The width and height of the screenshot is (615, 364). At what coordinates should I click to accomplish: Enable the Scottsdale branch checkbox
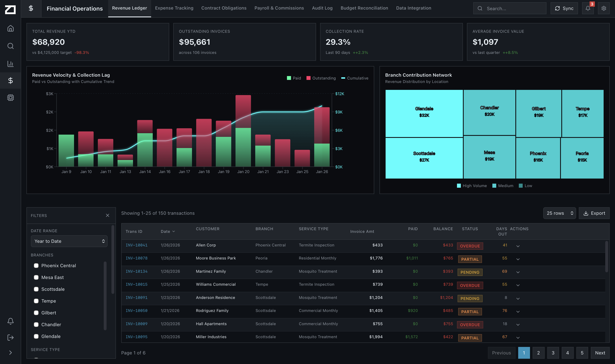click(x=36, y=289)
